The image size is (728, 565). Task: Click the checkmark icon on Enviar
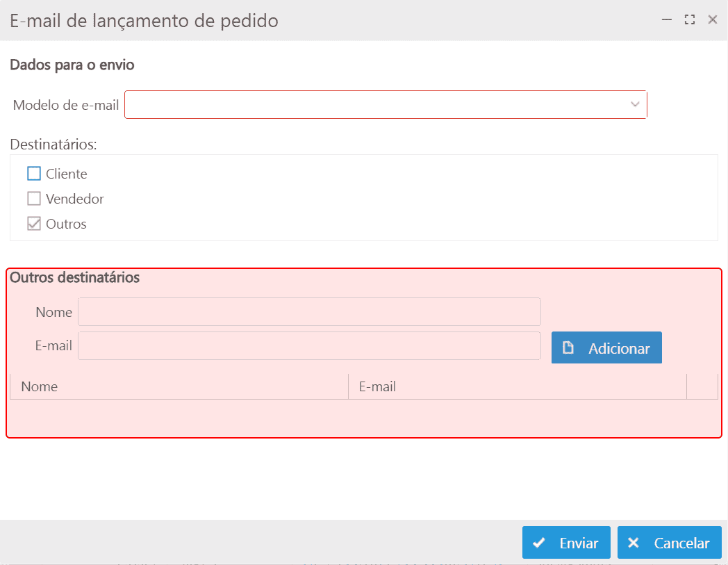538,543
